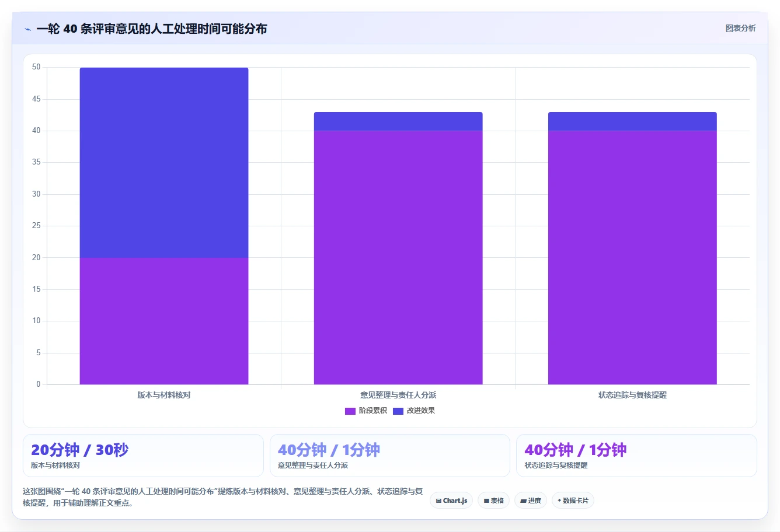Click the blue 改进效果 legend color box
The height and width of the screenshot is (532, 780).
398,411
